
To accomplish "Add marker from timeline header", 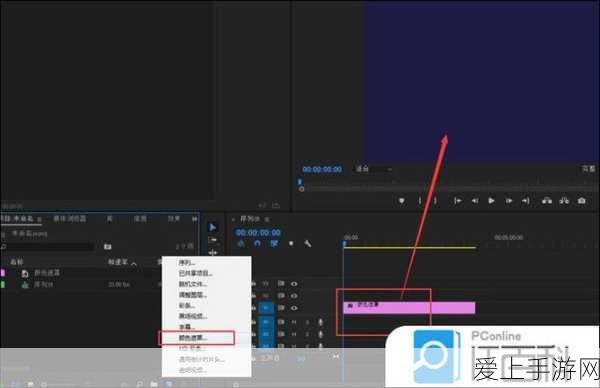I will (291, 243).
